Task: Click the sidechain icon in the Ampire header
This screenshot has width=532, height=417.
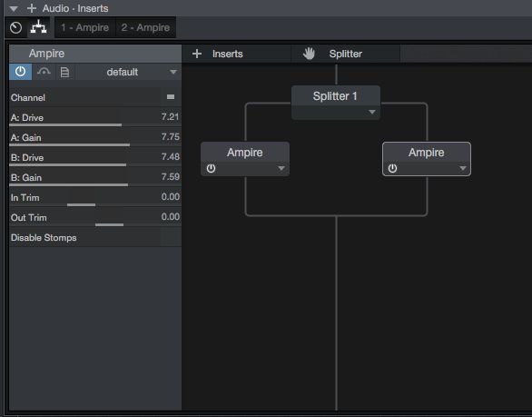Action: (x=44, y=72)
